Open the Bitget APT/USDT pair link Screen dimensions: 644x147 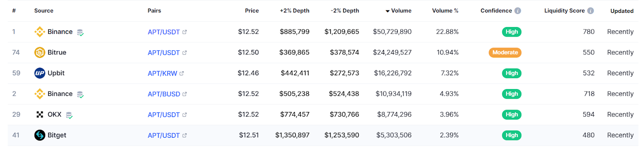coord(164,135)
